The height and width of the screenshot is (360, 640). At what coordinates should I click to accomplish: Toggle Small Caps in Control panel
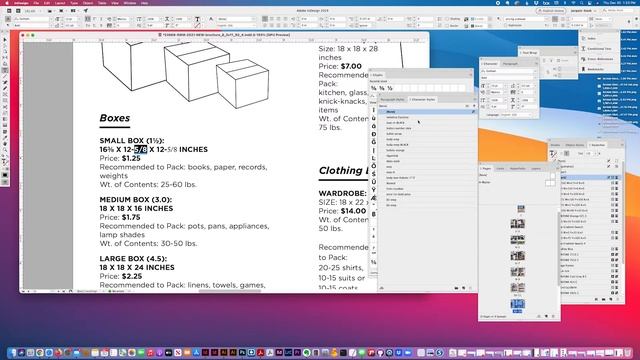point(88,25)
